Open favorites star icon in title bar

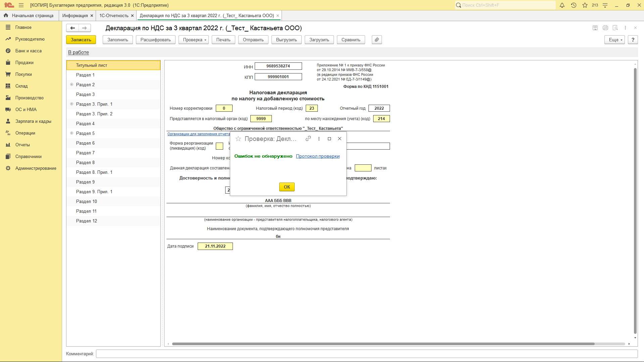coord(585,5)
